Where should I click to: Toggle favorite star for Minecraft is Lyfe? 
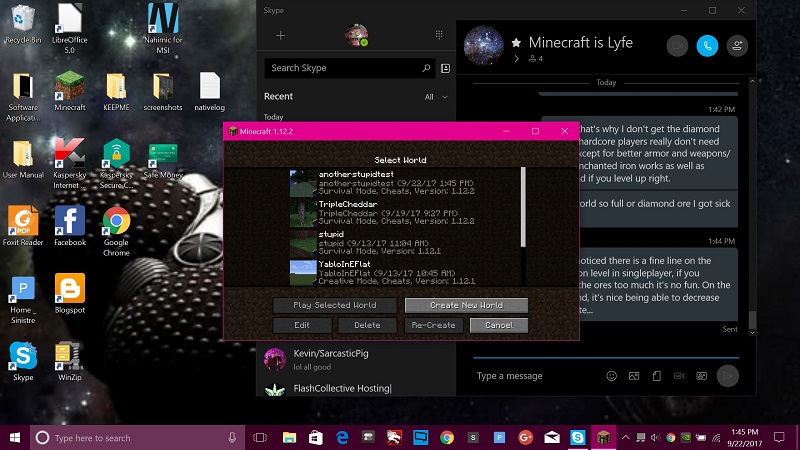click(516, 42)
